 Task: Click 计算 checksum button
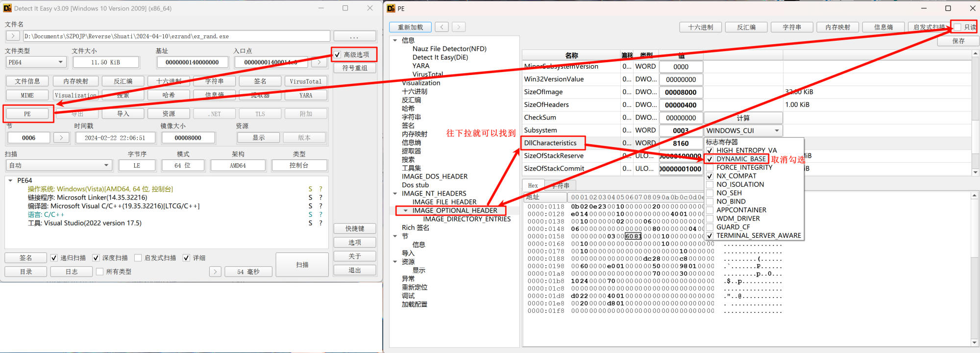point(743,118)
